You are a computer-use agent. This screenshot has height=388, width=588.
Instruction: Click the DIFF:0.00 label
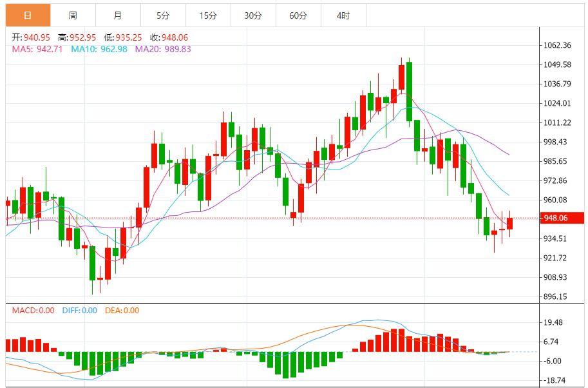(x=79, y=311)
